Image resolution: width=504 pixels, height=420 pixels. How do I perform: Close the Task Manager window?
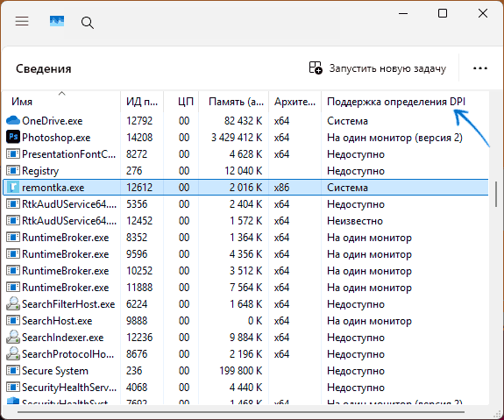coord(483,13)
